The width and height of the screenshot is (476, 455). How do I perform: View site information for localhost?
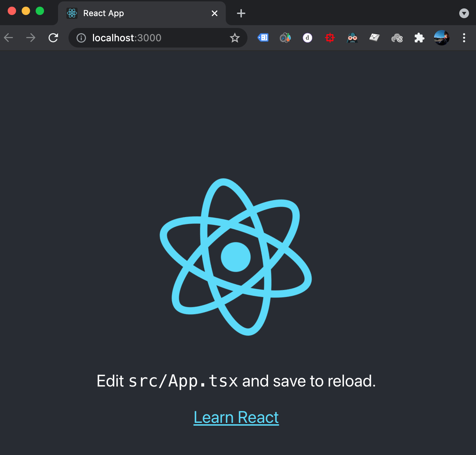[x=81, y=38]
